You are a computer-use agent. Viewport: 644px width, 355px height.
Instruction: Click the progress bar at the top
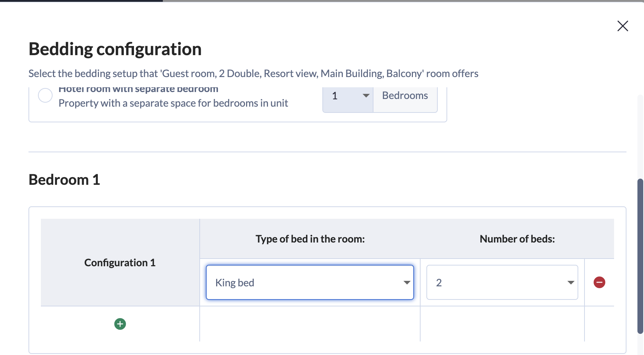click(x=321, y=1)
